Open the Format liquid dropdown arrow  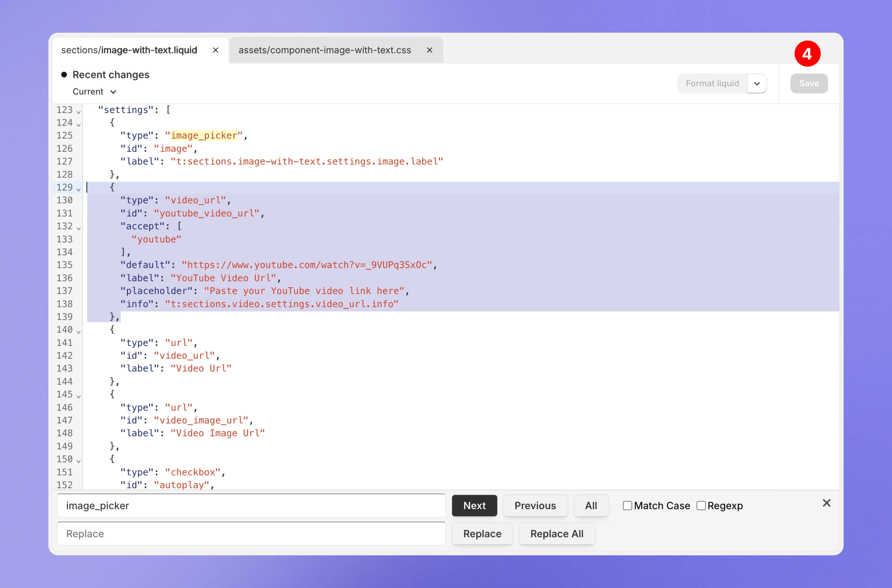757,83
